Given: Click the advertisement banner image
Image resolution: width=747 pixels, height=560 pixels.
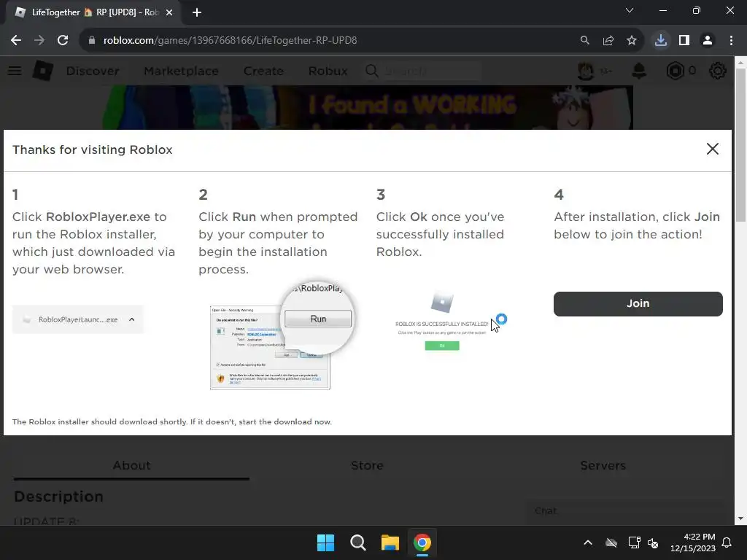Looking at the screenshot, I should pos(368,108).
